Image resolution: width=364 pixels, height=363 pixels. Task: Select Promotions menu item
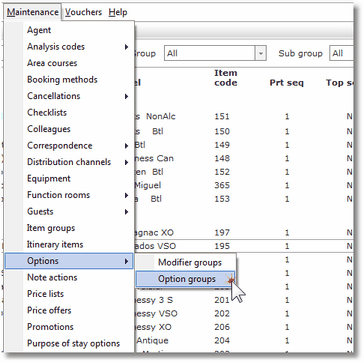(69, 327)
